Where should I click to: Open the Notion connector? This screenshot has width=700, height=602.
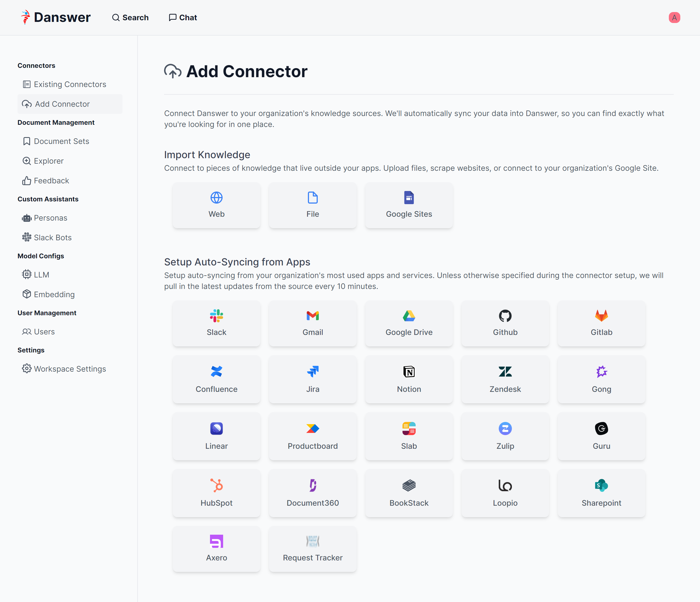409,380
